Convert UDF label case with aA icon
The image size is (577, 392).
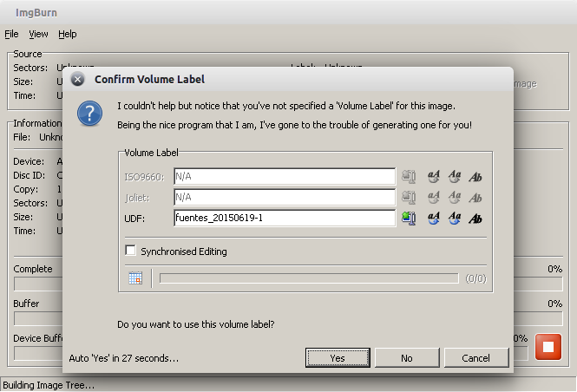click(434, 218)
